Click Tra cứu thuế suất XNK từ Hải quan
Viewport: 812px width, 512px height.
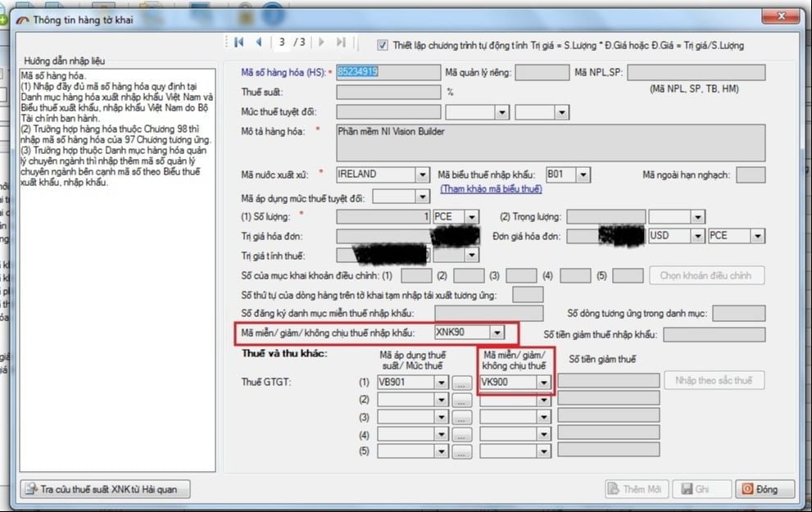pyautogui.click(x=105, y=489)
